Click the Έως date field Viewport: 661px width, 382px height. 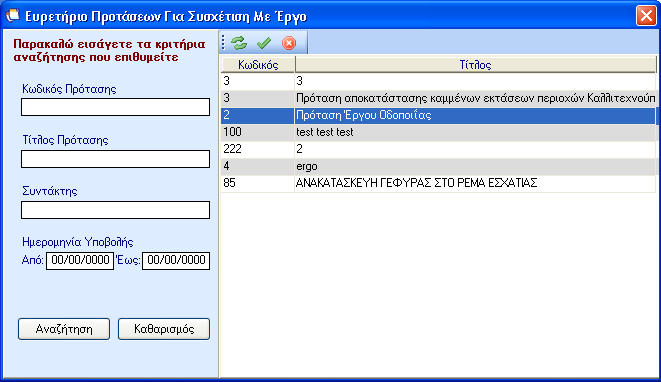click(176, 261)
